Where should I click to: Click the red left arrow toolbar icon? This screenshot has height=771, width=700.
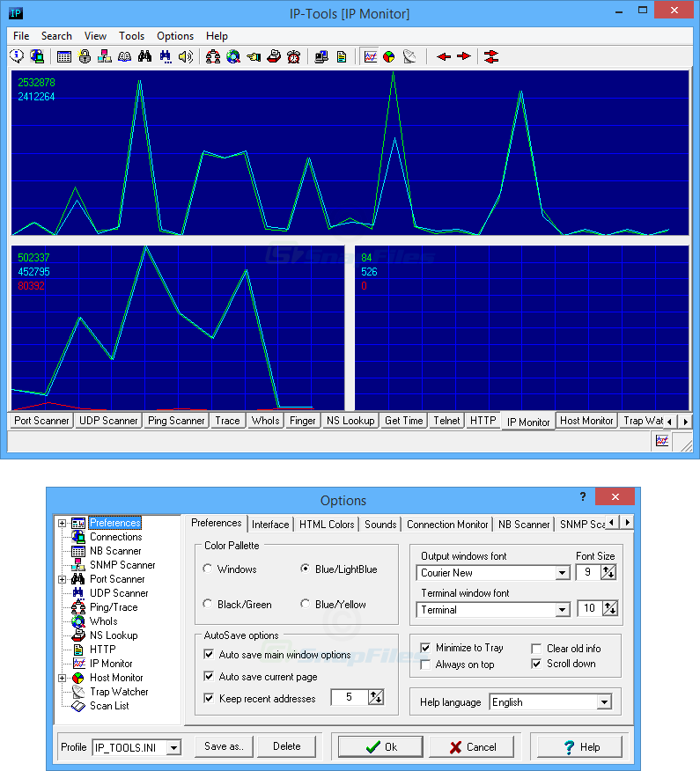tap(444, 56)
